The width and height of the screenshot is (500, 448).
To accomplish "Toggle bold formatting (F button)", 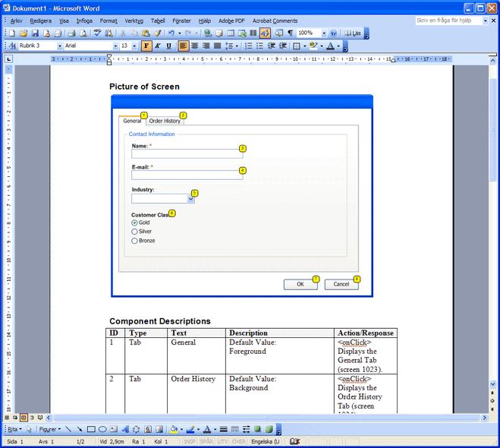I will click(x=146, y=46).
